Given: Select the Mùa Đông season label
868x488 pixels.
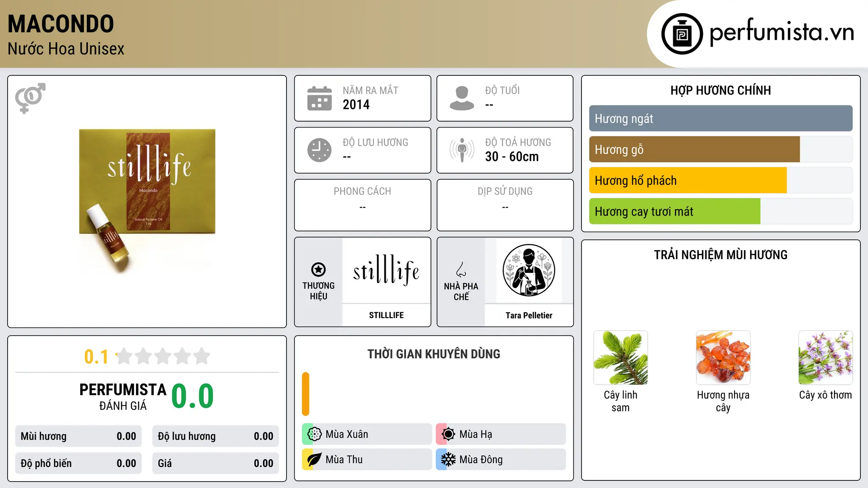Looking at the screenshot, I should coord(481,460).
